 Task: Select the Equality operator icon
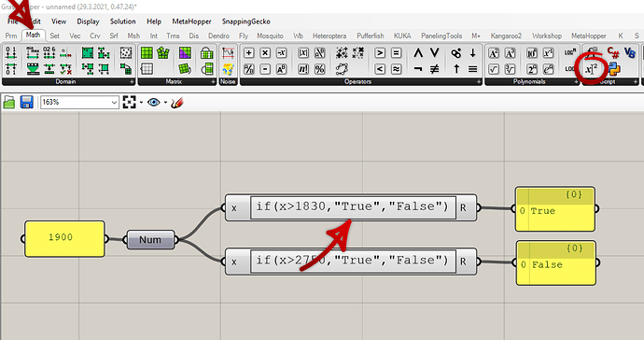point(397,53)
